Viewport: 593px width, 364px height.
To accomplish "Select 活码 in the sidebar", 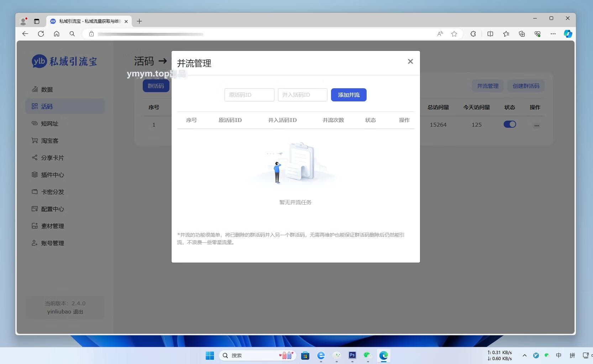I will [65, 106].
